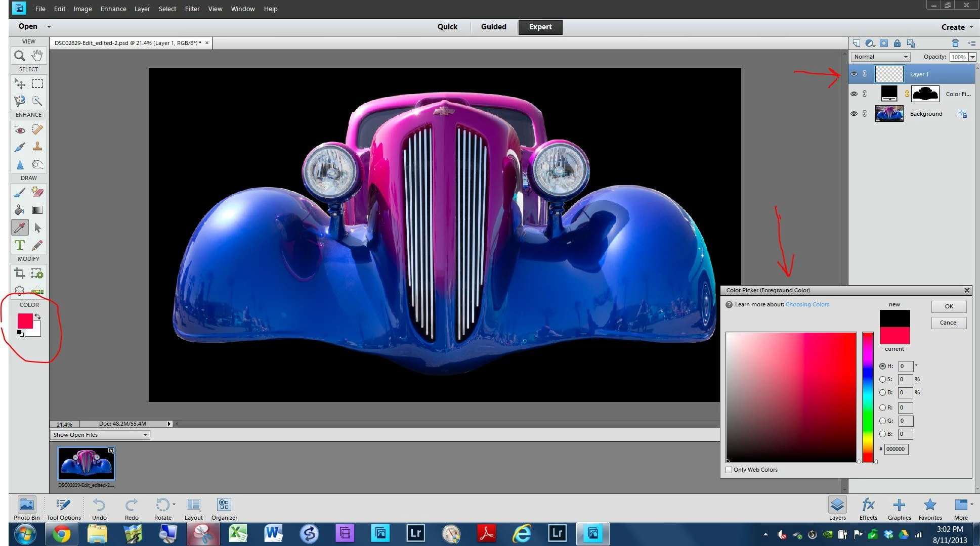Click OK in the Color Picker

(949, 306)
